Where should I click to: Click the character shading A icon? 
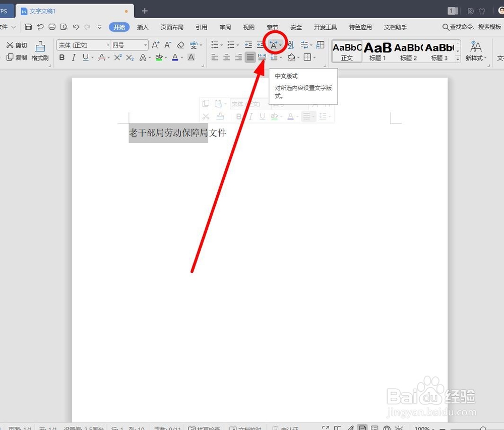click(191, 57)
